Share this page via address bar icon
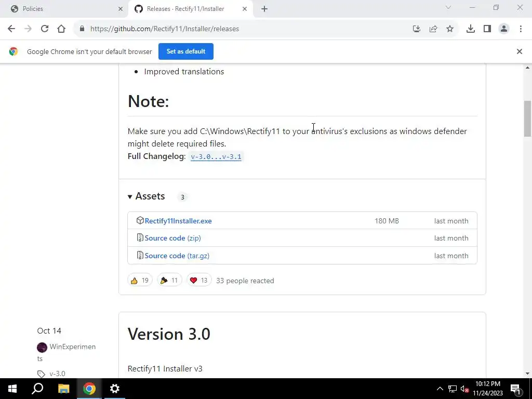 coord(433,29)
